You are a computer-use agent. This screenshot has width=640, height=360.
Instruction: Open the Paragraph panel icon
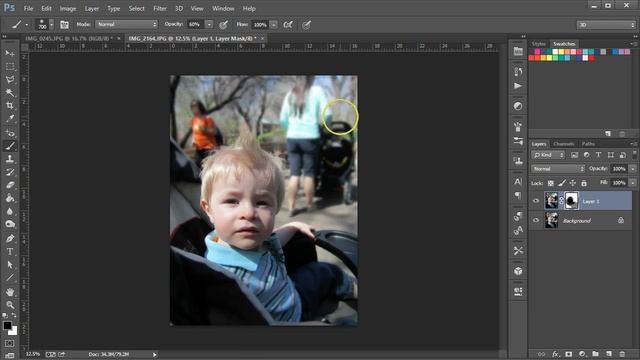point(518,196)
